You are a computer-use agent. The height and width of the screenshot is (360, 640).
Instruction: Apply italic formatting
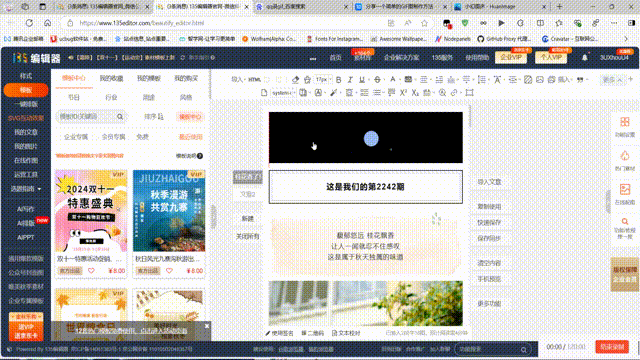(x=350, y=80)
